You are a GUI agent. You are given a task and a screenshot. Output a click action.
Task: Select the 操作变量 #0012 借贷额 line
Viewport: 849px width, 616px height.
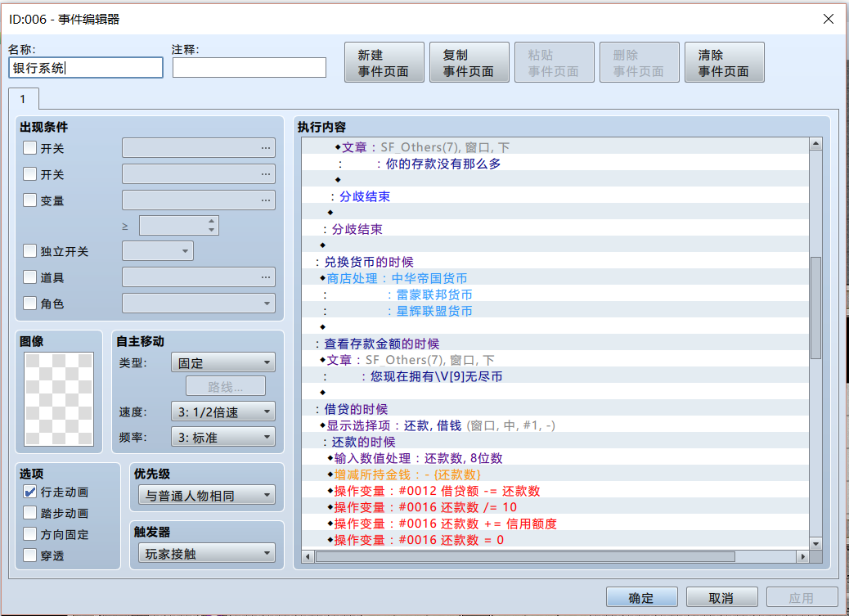[555, 491]
